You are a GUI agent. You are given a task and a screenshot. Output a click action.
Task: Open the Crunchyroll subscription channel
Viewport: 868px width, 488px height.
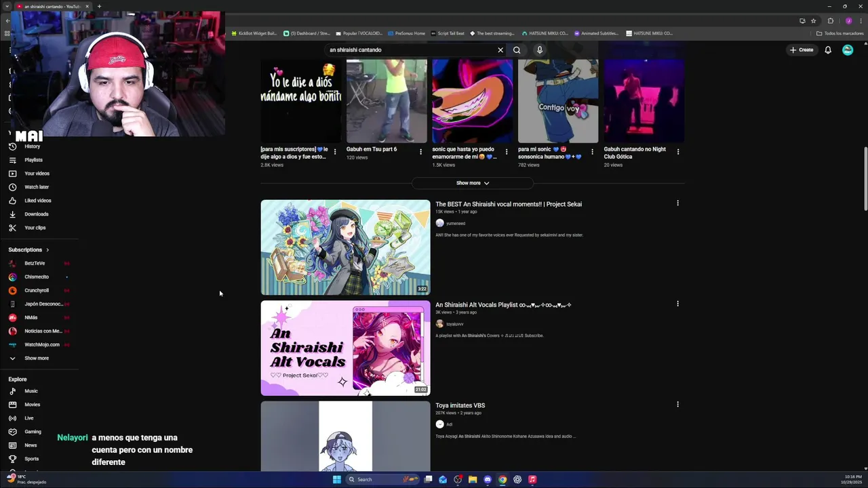(37, 290)
